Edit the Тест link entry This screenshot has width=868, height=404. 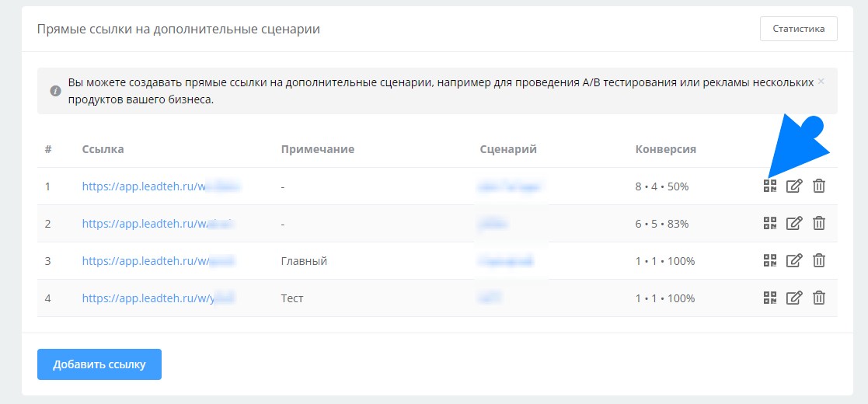[794, 298]
